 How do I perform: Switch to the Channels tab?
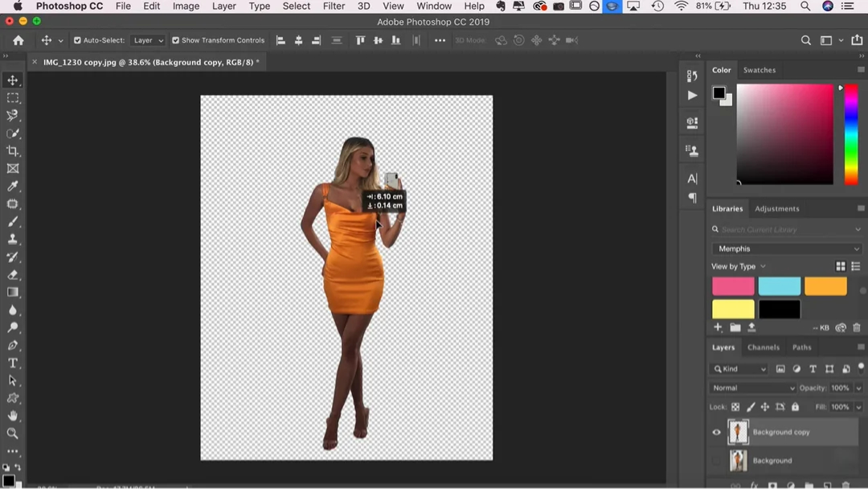click(x=764, y=347)
